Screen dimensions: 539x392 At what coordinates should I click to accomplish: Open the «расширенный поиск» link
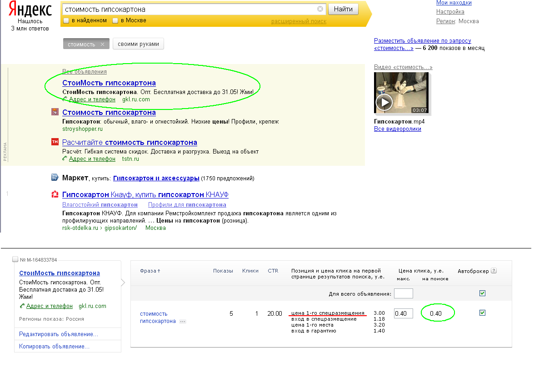[x=299, y=21]
